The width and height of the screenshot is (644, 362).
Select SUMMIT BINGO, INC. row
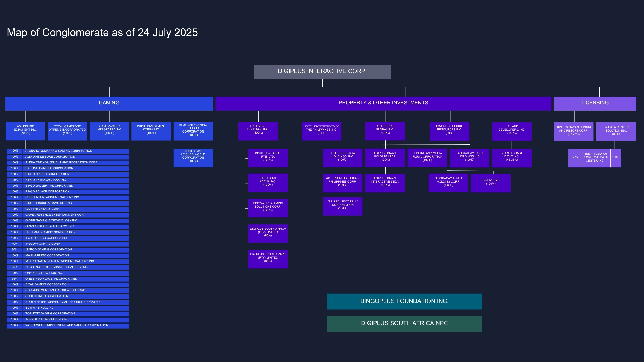coord(68,308)
